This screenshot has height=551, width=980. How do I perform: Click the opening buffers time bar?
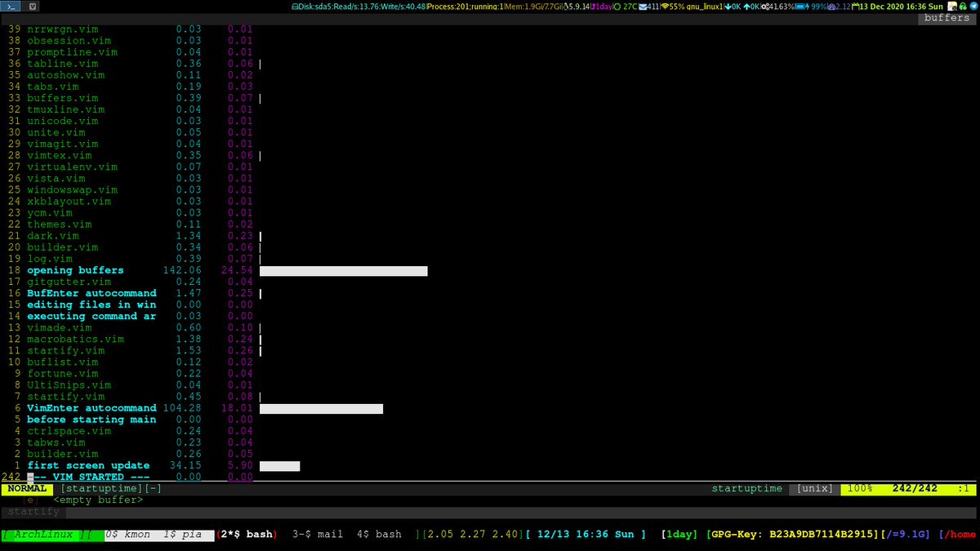coord(344,270)
